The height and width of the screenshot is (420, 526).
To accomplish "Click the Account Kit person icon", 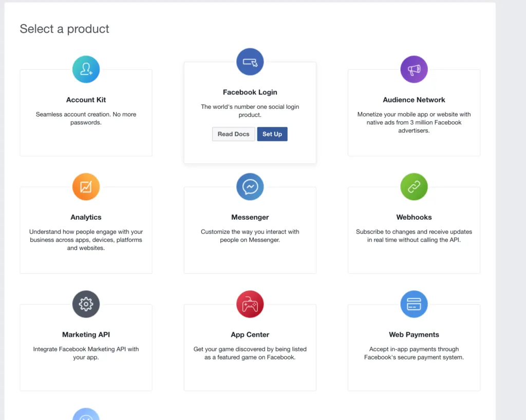I will pos(86,69).
